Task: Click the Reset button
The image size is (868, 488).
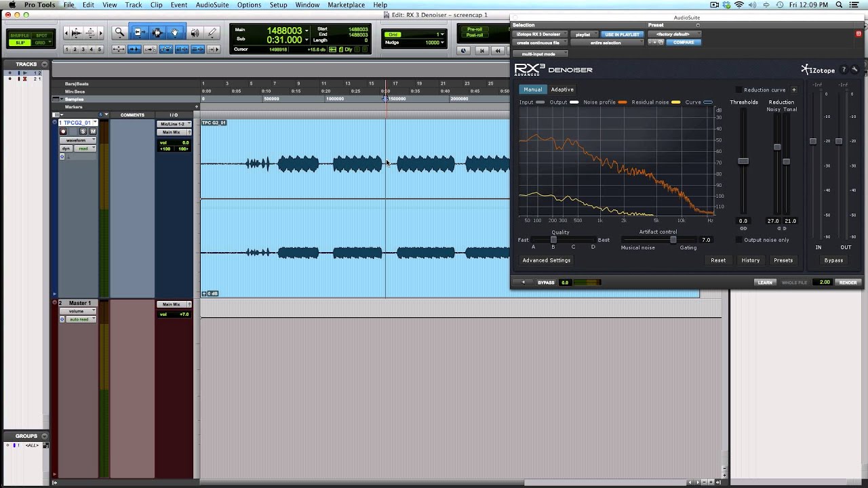Action: click(718, 260)
